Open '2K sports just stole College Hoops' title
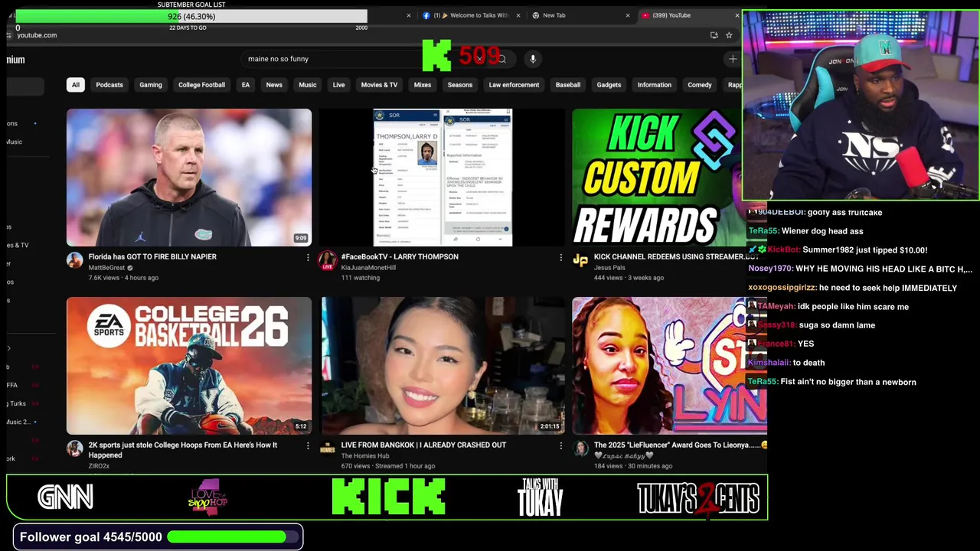Viewport: 980px width, 551px height. [x=182, y=450]
